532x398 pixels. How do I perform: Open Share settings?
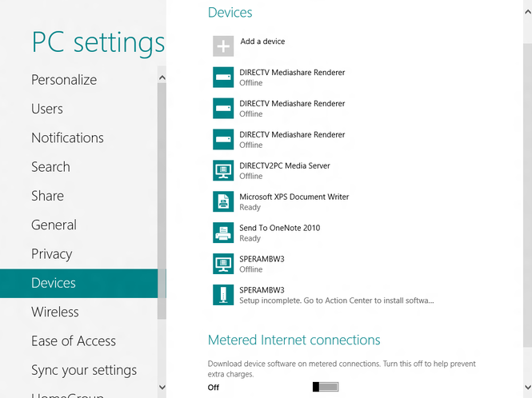coord(47,196)
